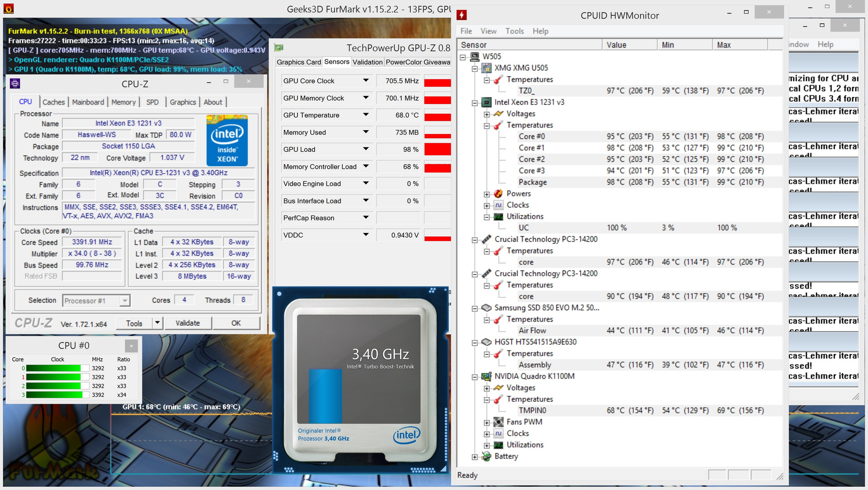This screenshot has height=490, width=868.
Task: Click the Clocks icon under Intel Xeon
Action: (498, 205)
